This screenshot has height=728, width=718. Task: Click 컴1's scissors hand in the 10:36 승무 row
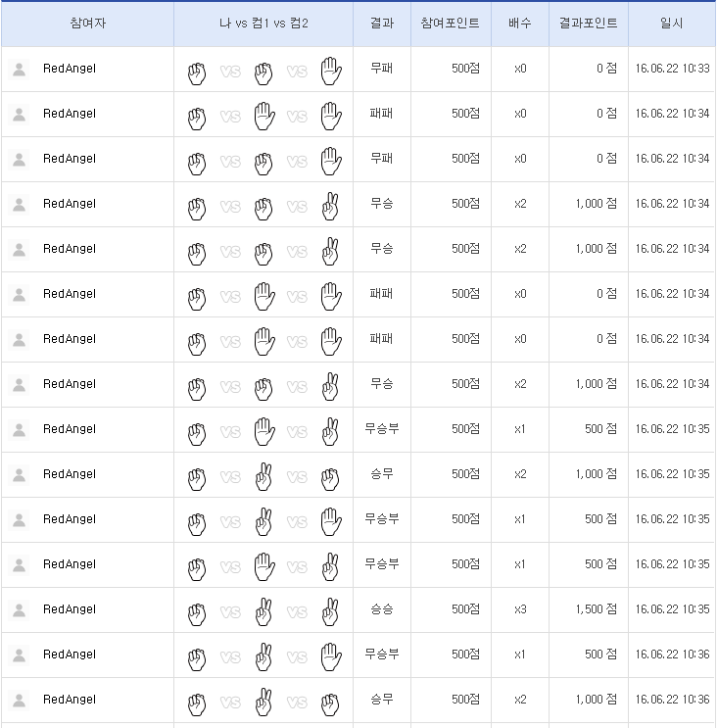[x=263, y=700]
